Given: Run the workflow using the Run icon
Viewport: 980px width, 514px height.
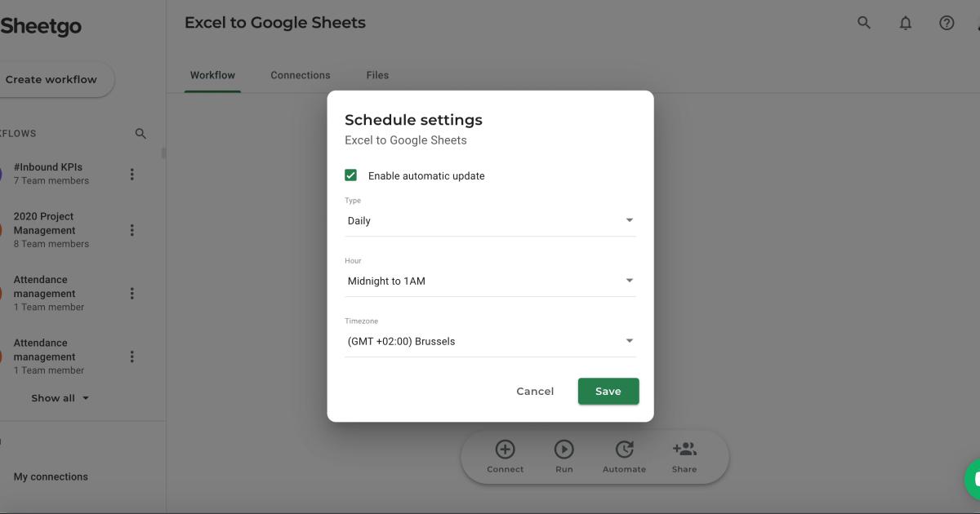Looking at the screenshot, I should pyautogui.click(x=564, y=450).
